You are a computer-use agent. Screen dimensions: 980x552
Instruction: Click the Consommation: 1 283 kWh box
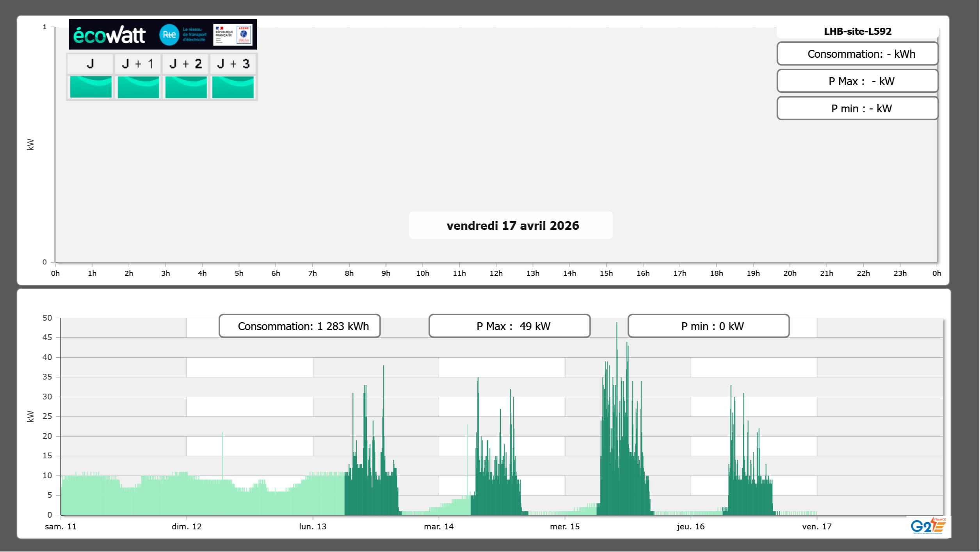point(300,326)
